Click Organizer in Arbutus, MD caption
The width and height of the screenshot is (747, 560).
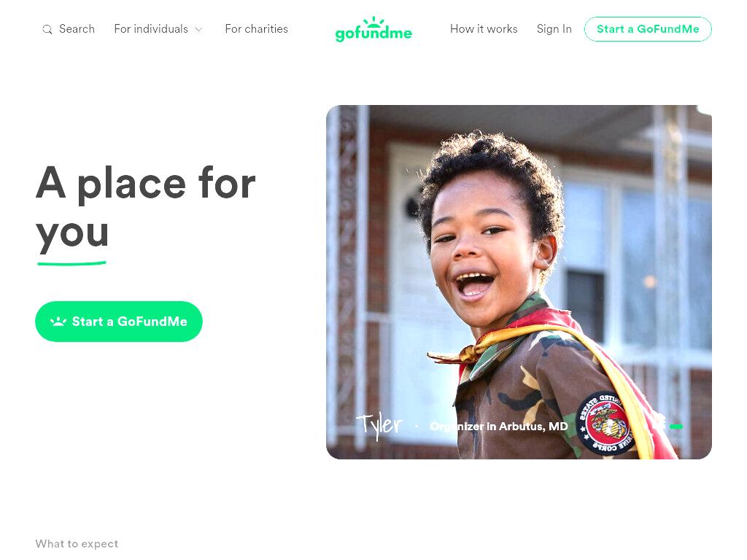(499, 426)
